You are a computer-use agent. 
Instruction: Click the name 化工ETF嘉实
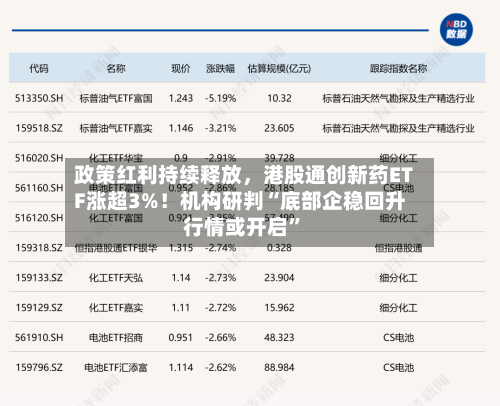[x=116, y=308]
